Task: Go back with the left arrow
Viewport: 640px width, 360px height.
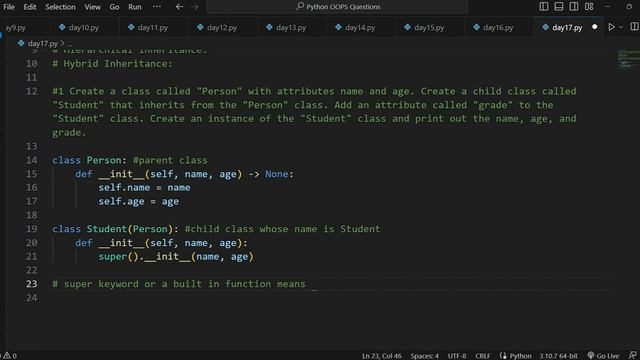Action: (x=179, y=7)
